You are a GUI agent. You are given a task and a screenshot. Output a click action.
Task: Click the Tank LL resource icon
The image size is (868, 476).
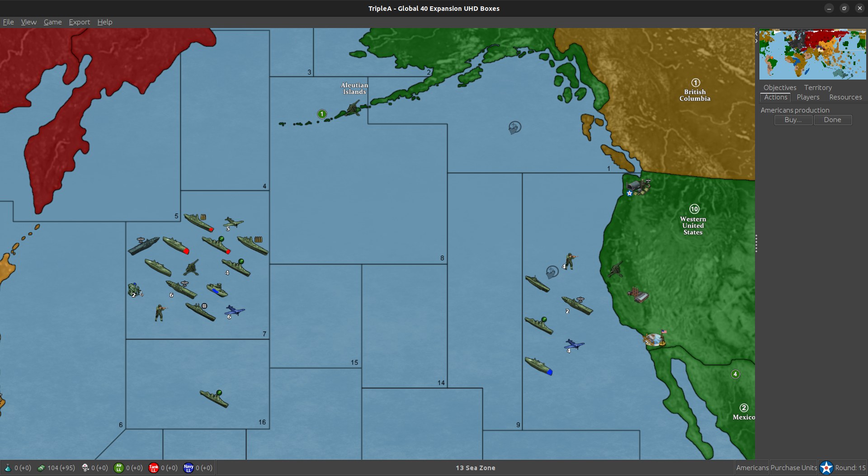[154, 468]
